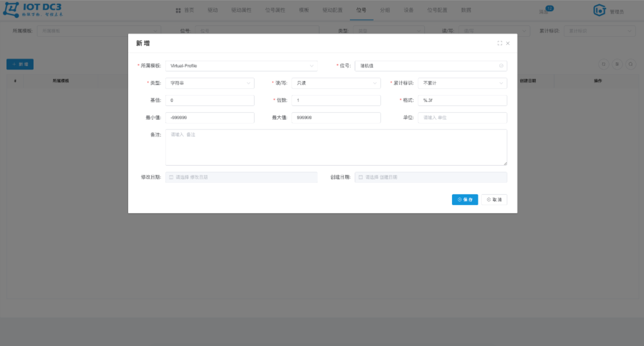Click the blue 新增 button behind dialog
This screenshot has width=644, height=346.
click(x=20, y=64)
